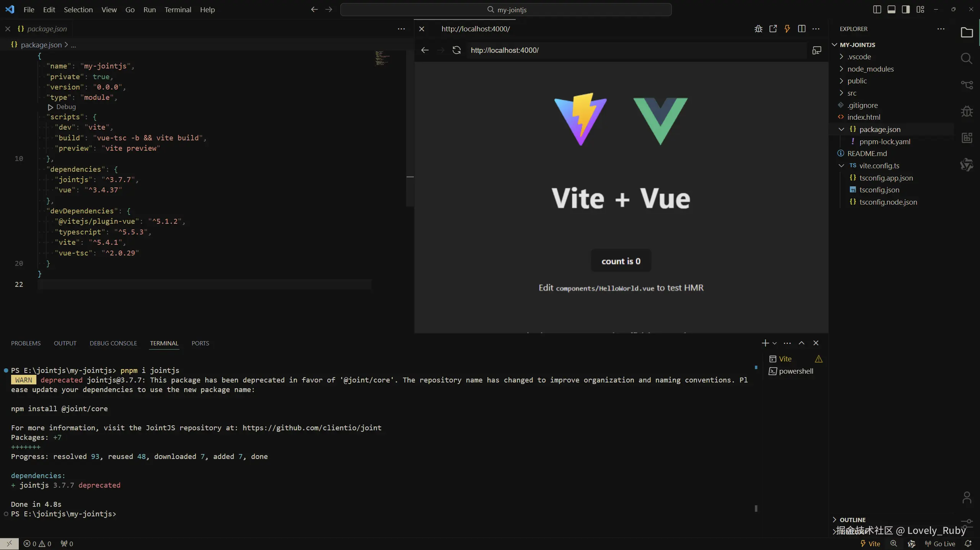
Task: Click Go Live in the status bar
Action: tap(940, 543)
